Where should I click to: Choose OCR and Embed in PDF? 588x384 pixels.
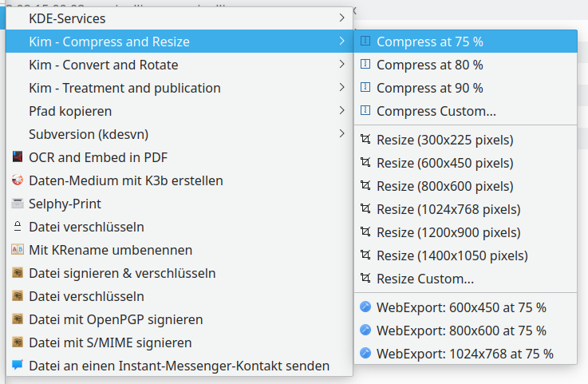pyautogui.click(x=180, y=157)
